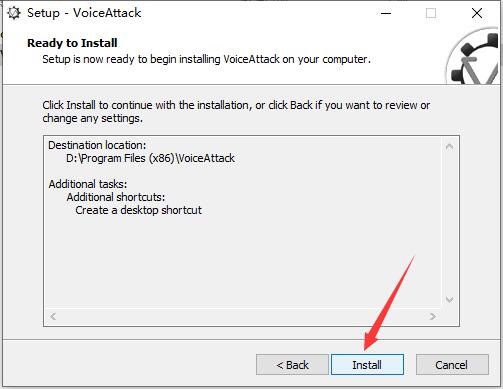Image resolution: width=503 pixels, height=389 pixels.
Task: Minimize the Setup window
Action: [x=386, y=13]
